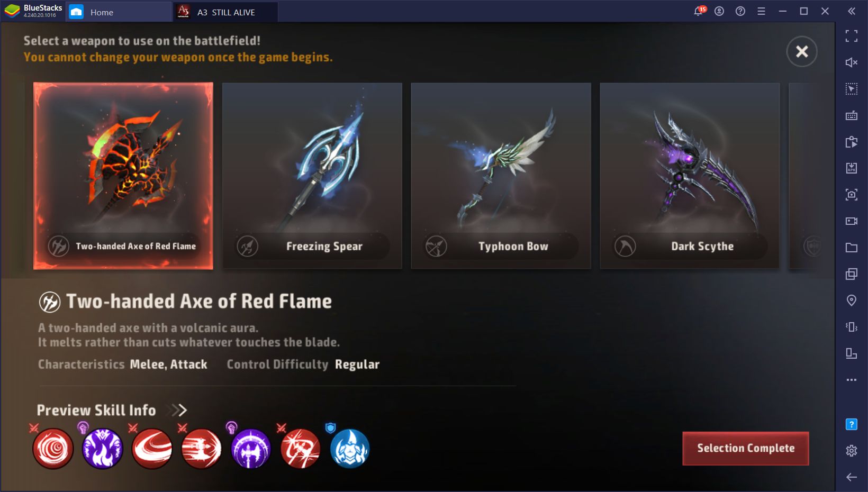
Task: Select the red spiral whirlwind skill icon
Action: (x=53, y=449)
